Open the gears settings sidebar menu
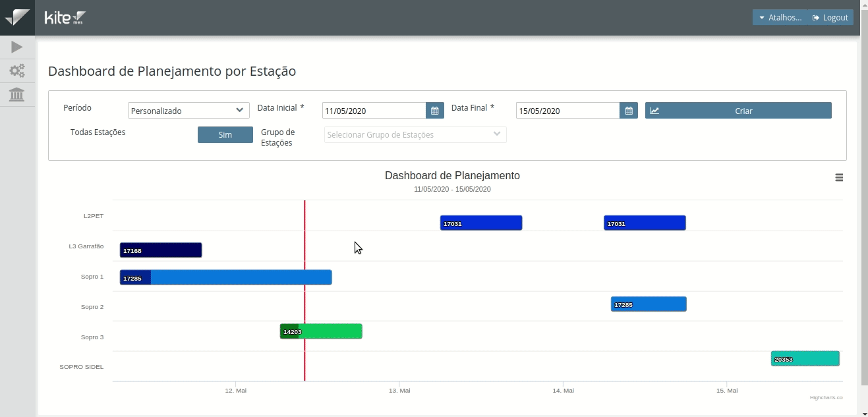This screenshot has width=868, height=417. [x=17, y=70]
